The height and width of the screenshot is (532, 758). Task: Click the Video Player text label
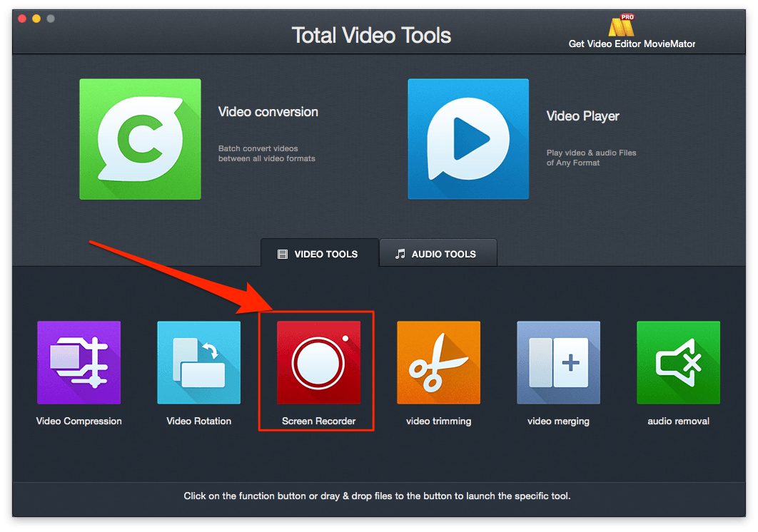(582, 116)
